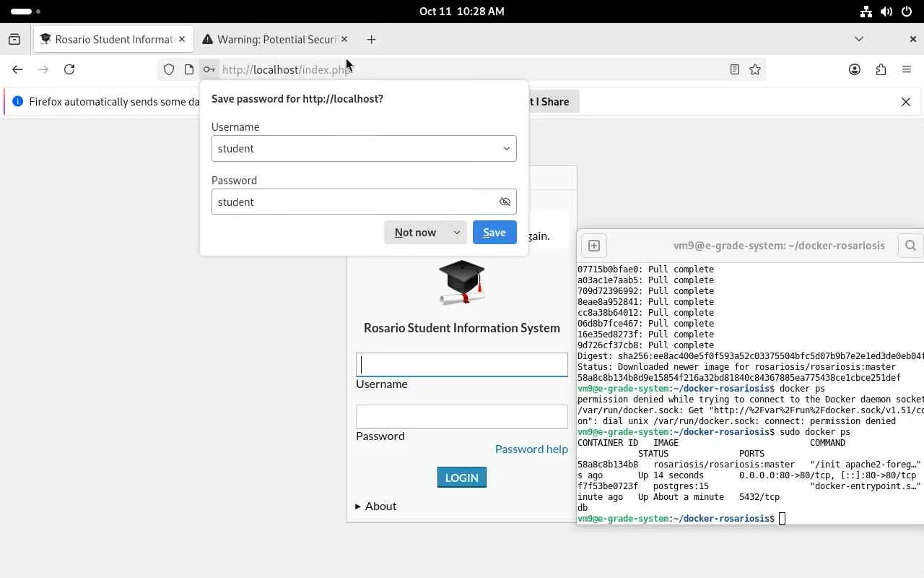
Task: Open the Firefox application menu
Action: pyautogui.click(x=907, y=69)
